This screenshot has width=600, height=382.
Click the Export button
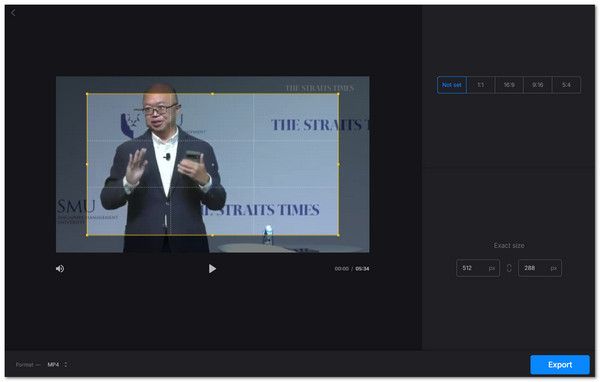click(560, 365)
